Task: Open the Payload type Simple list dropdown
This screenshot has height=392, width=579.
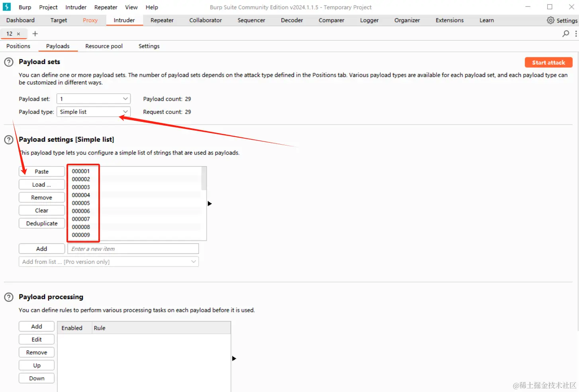Action: tap(94, 112)
